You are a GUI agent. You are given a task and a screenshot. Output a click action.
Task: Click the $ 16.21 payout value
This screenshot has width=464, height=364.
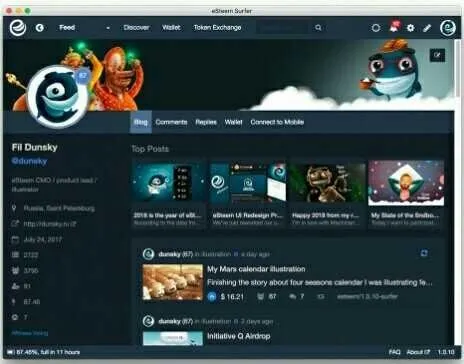pyautogui.click(x=232, y=296)
